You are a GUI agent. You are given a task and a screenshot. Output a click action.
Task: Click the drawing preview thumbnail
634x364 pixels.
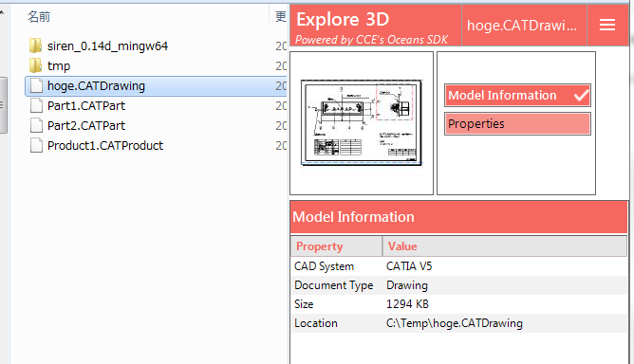[x=362, y=123]
